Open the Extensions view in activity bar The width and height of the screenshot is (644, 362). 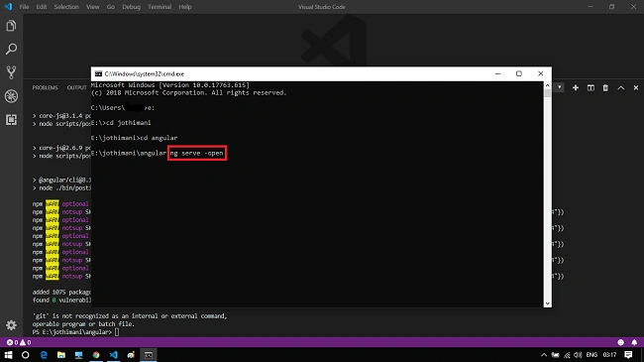click(11, 120)
